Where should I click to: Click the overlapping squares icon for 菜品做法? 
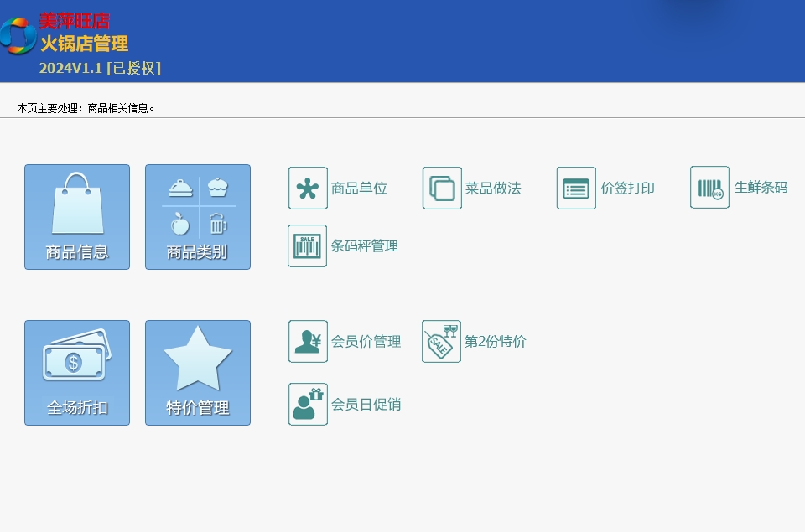tap(442, 188)
